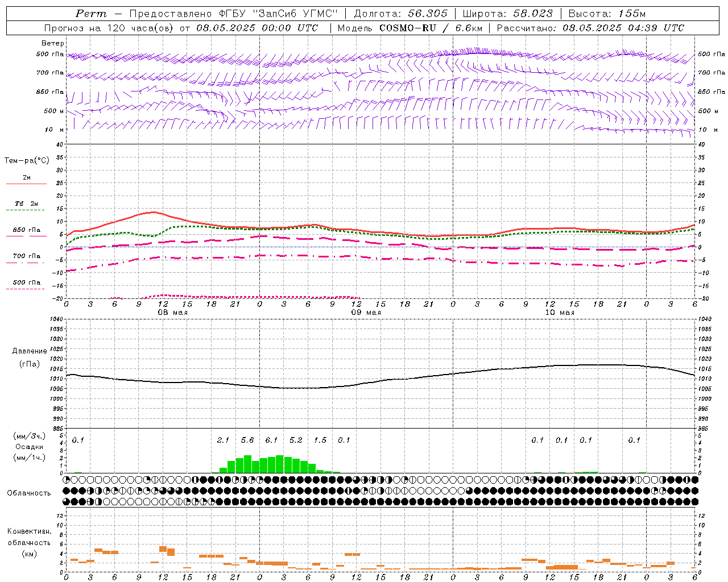Click the 'Широта: 58.023' value
728x582 pixels.
[508, 14]
